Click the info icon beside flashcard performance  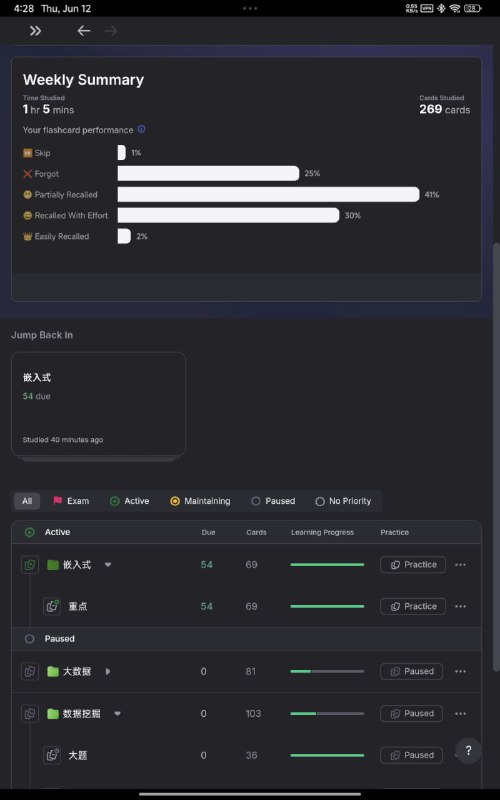(x=141, y=130)
